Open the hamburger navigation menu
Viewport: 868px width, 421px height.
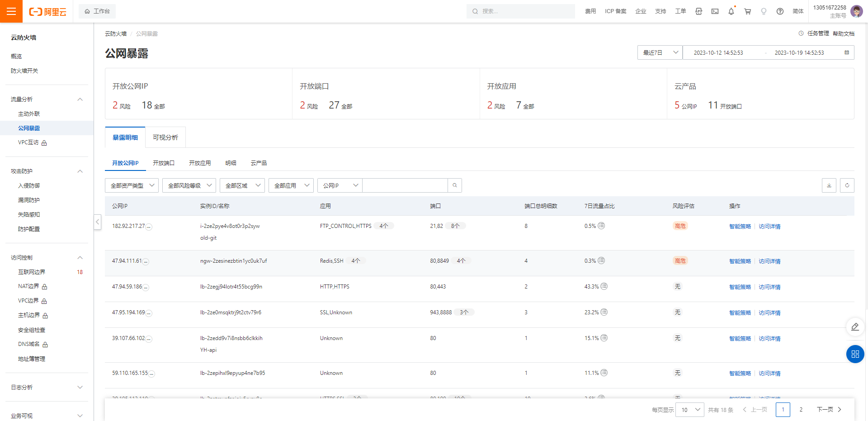11,11
